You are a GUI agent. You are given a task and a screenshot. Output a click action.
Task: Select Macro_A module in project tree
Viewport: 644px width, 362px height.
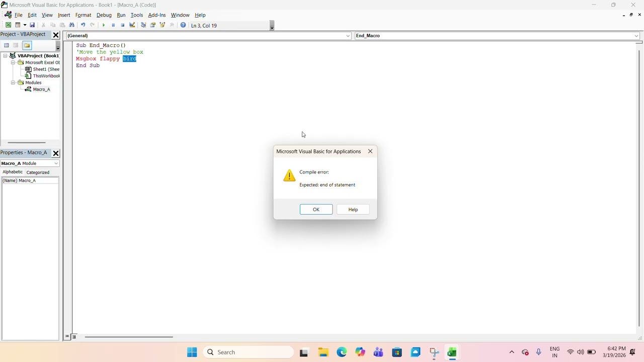pyautogui.click(x=38, y=89)
